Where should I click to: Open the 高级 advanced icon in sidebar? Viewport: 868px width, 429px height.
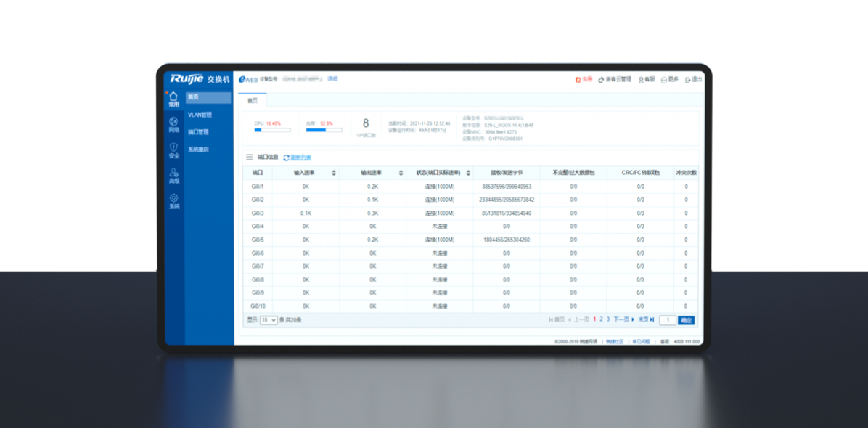173,173
